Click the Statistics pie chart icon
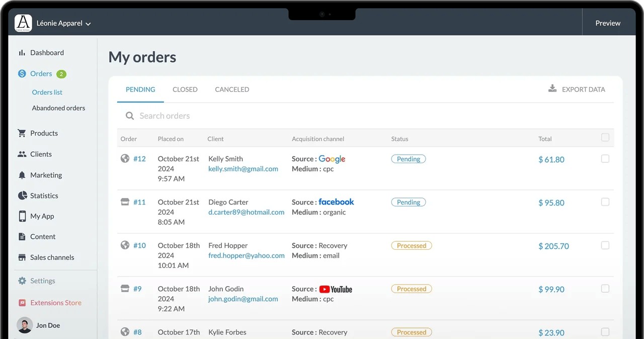 tap(22, 195)
